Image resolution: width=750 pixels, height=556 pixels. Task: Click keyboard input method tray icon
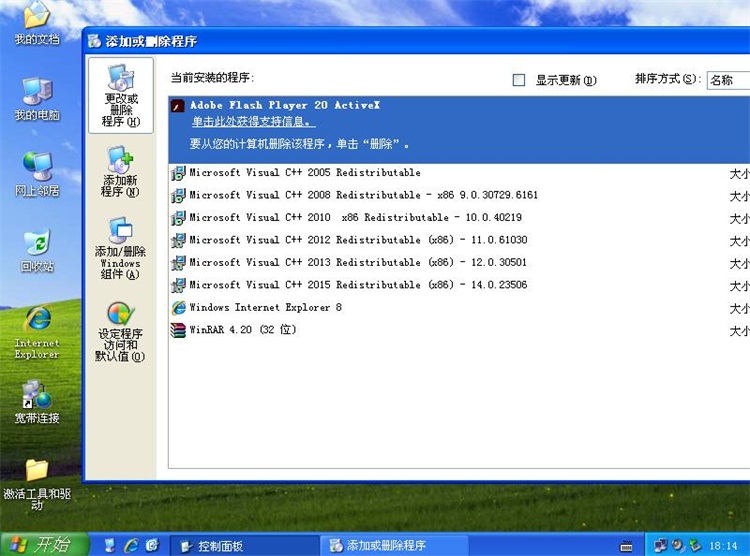click(x=626, y=546)
